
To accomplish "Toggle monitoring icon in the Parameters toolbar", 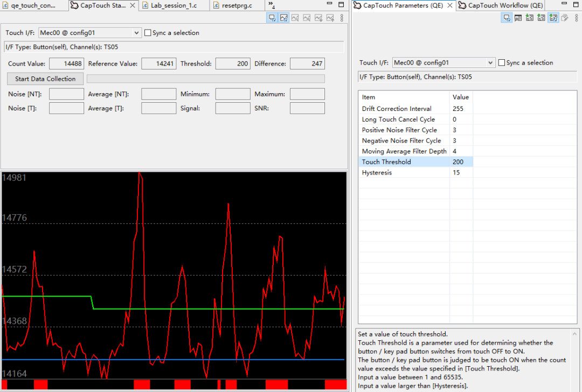I will pos(506,18).
